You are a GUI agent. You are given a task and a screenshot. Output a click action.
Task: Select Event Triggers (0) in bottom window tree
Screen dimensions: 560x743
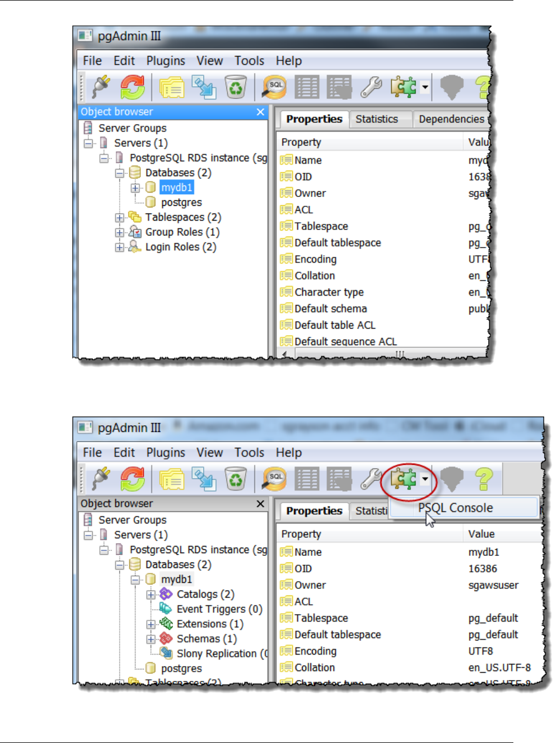[219, 609]
